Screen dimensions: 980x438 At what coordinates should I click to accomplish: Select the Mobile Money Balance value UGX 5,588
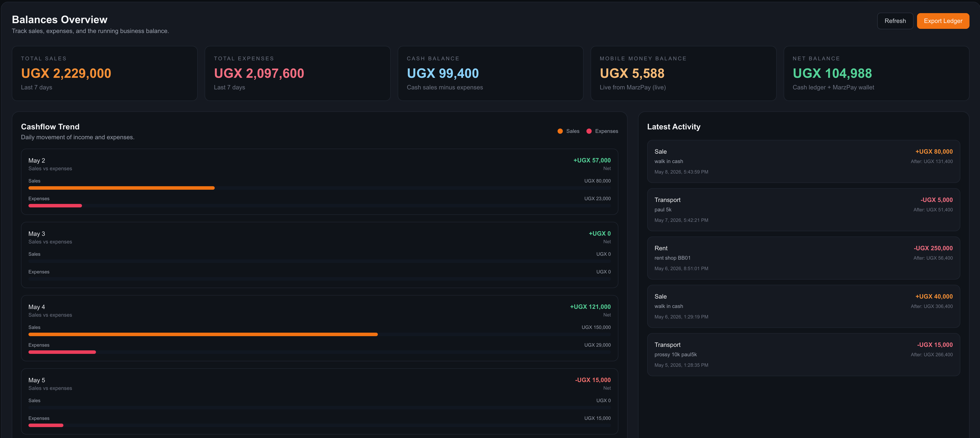click(632, 73)
